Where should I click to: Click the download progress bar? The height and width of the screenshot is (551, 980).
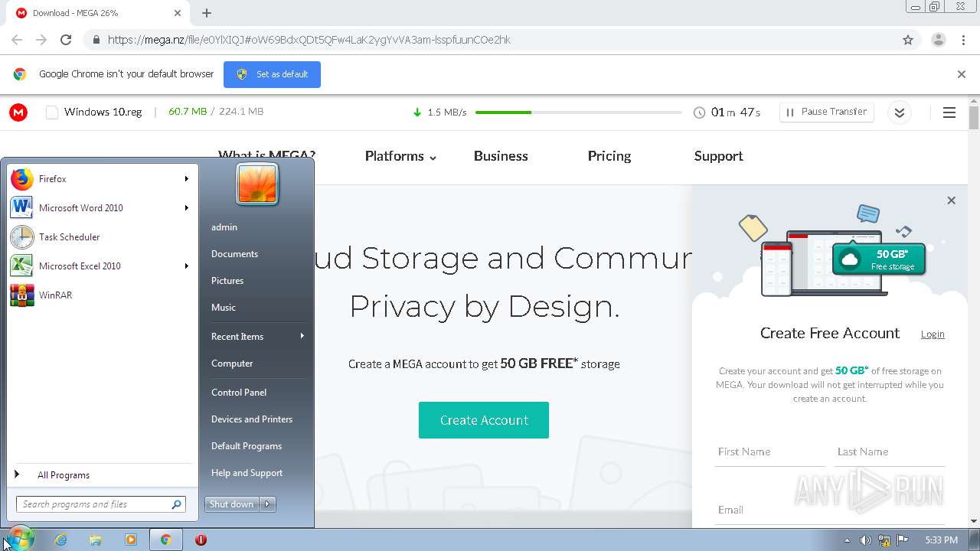pyautogui.click(x=578, y=112)
